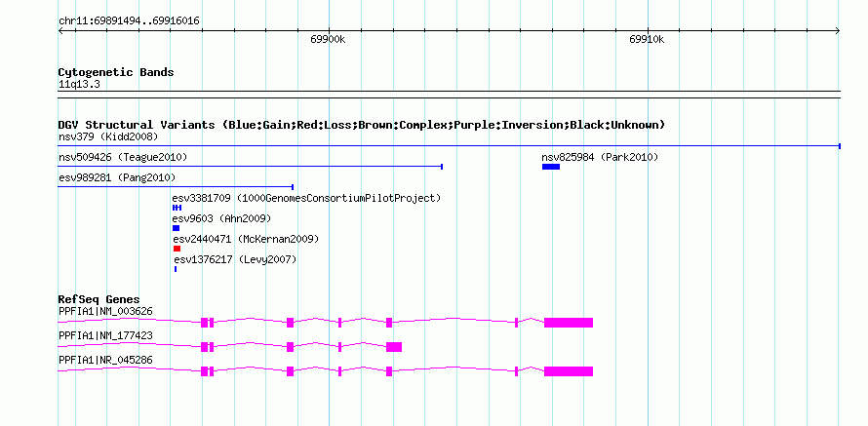Click the 11q13.3 band label

pos(79,85)
